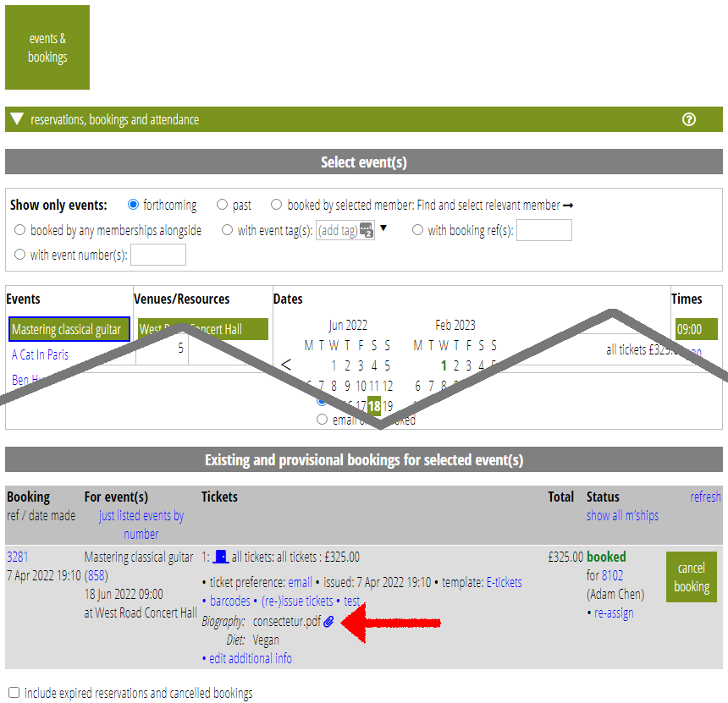Click (re-)issue tickets link

pos(297,601)
